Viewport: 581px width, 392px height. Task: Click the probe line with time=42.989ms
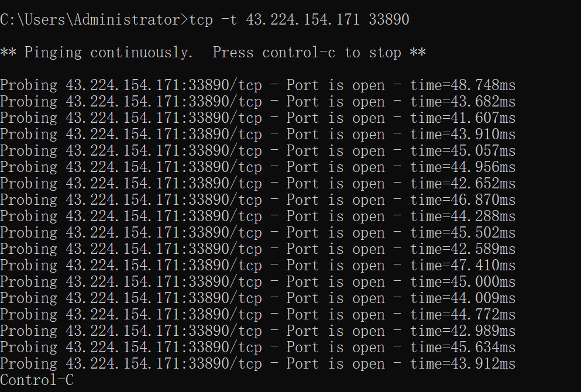[257, 331]
